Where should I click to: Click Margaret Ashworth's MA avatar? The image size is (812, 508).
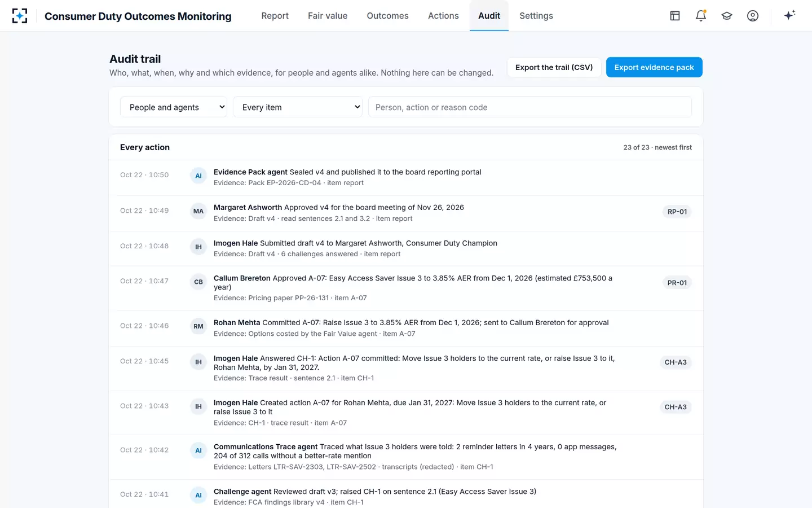pos(198,211)
